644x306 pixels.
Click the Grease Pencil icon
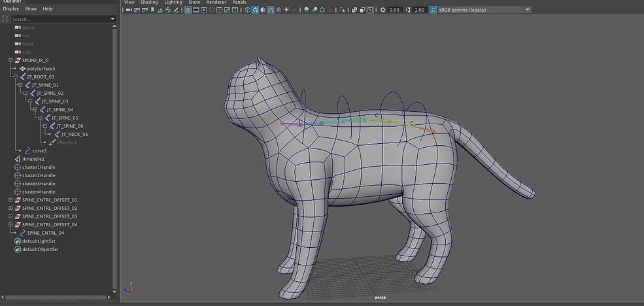(x=176, y=10)
